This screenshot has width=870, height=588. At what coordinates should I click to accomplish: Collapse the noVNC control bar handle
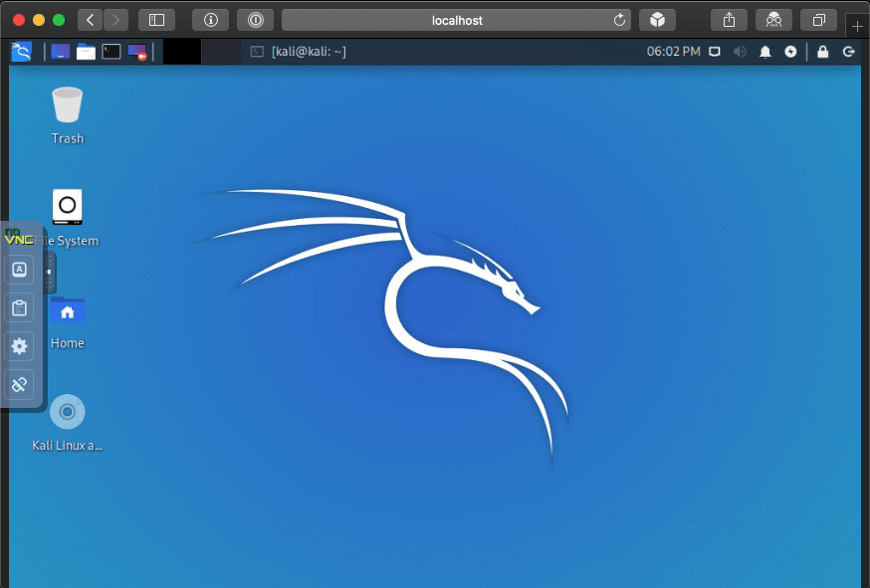50,272
